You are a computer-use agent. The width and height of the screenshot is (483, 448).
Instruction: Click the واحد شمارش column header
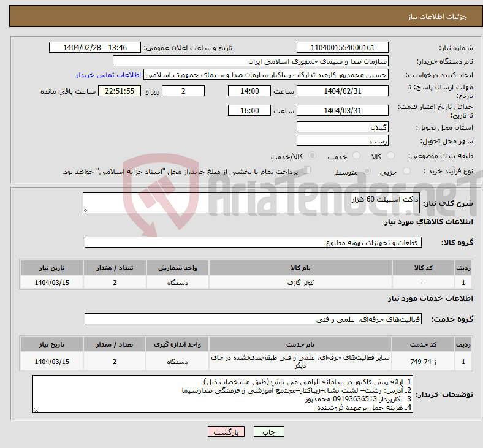(x=177, y=268)
